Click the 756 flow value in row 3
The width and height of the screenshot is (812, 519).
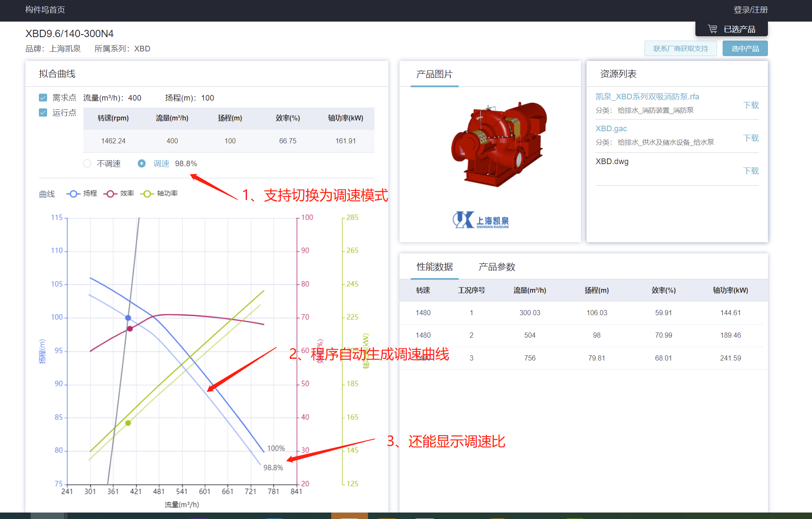[530, 358]
